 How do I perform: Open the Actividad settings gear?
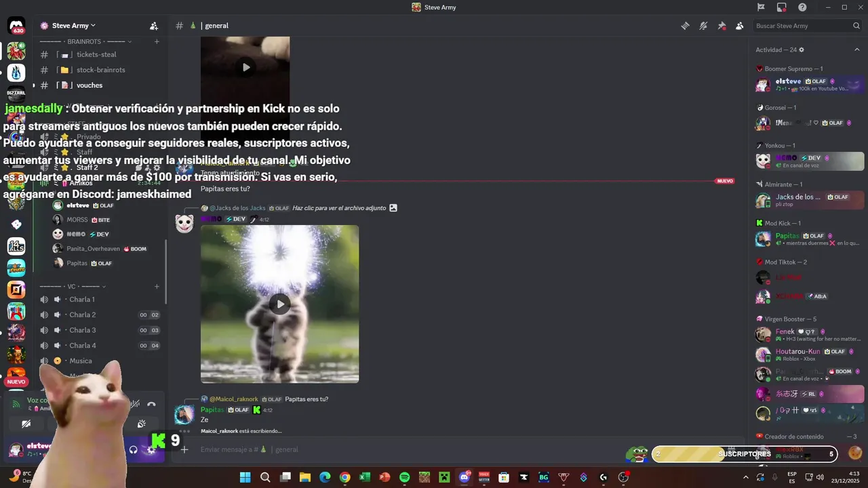tap(802, 49)
